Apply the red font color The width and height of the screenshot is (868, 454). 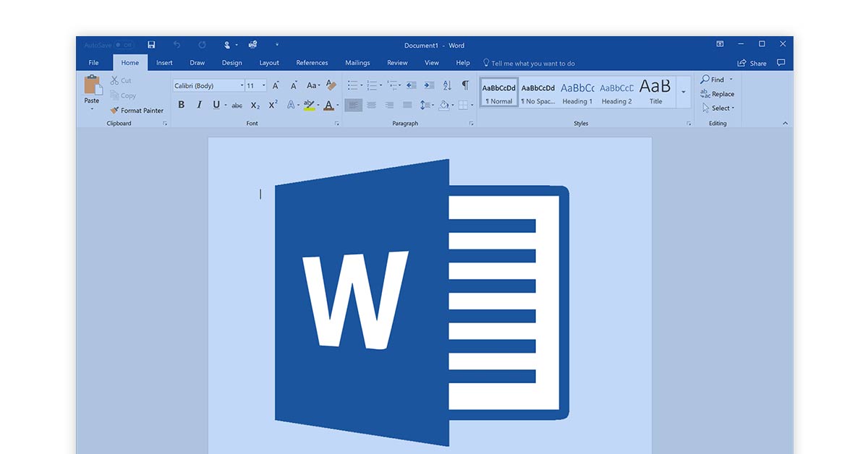coord(328,105)
